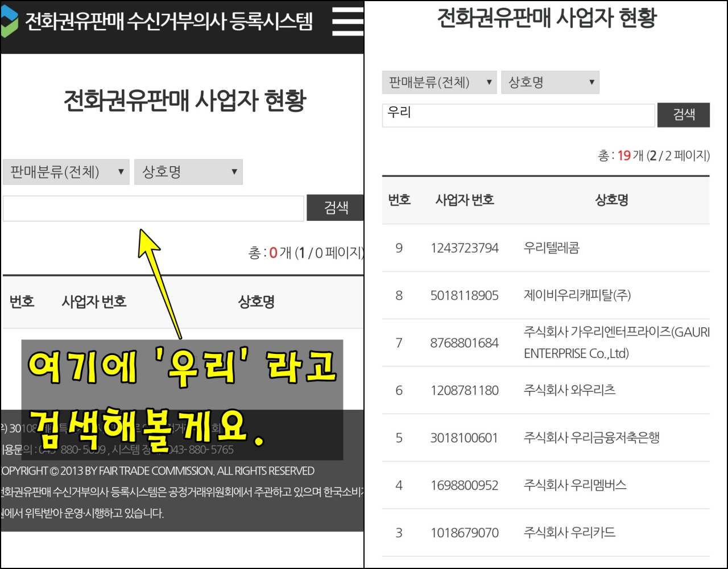Select 주식회사 와우리츠 company name
728x569 pixels.
point(569,390)
